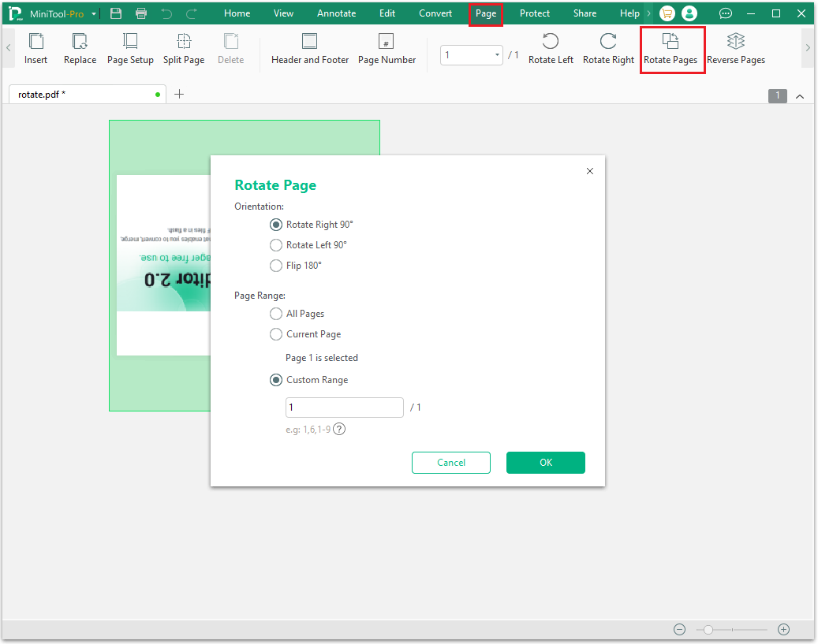
Task: Choose the All Pages range option
Action: pos(276,314)
